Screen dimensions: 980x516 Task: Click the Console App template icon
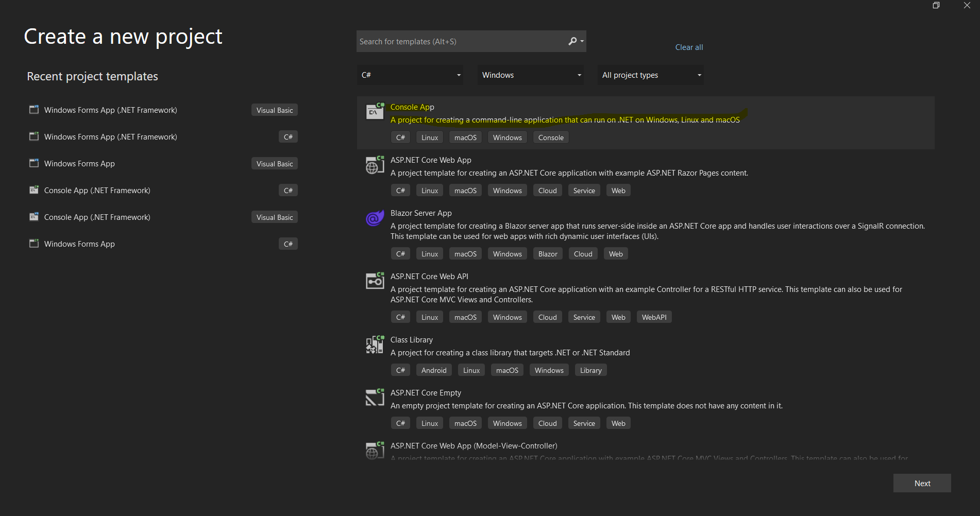375,111
